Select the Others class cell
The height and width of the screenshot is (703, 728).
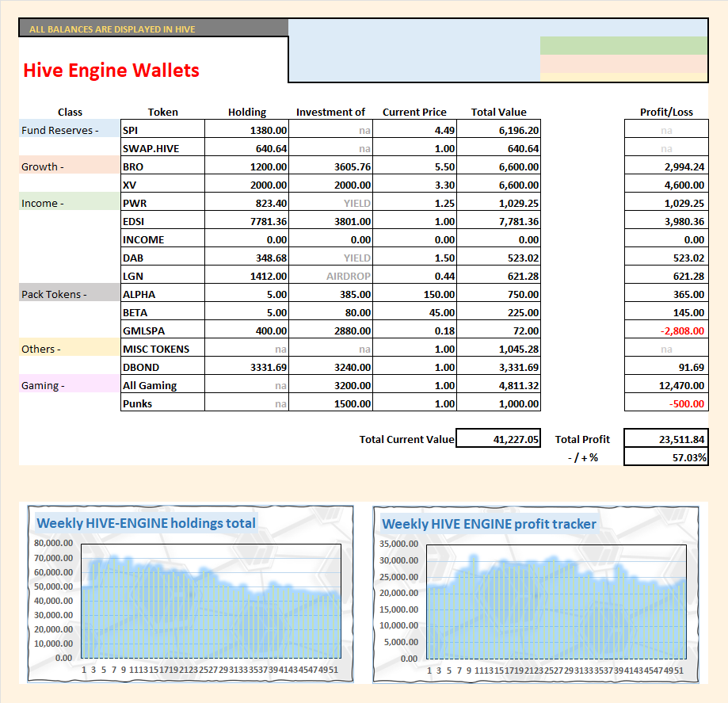tap(70, 347)
